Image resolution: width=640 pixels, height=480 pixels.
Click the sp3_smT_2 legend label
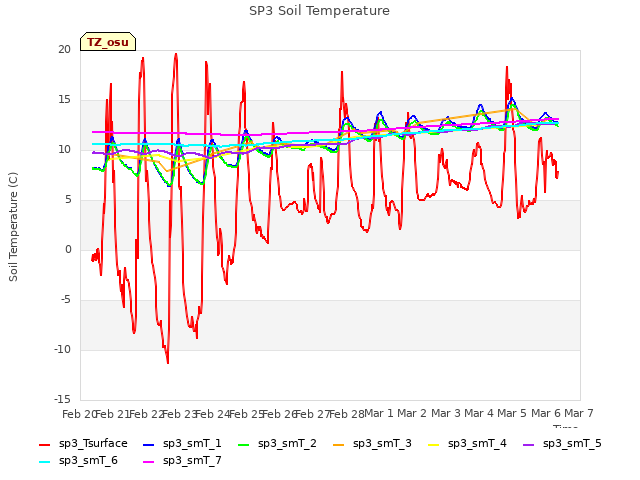tap(287, 443)
